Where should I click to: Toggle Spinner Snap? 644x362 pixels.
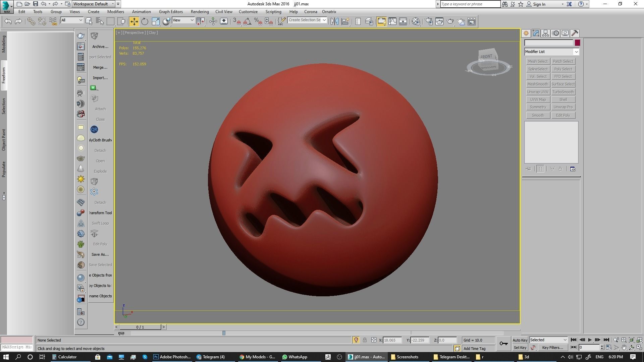point(269,21)
